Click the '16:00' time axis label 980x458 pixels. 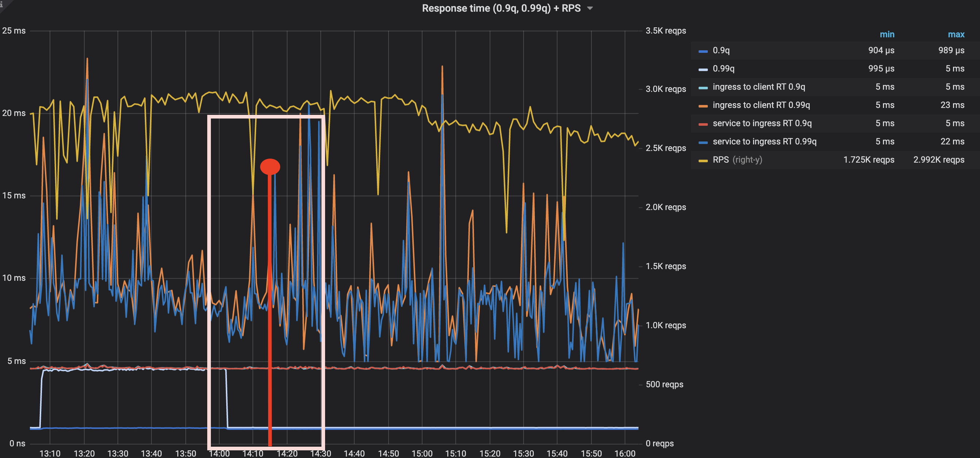[625, 453]
